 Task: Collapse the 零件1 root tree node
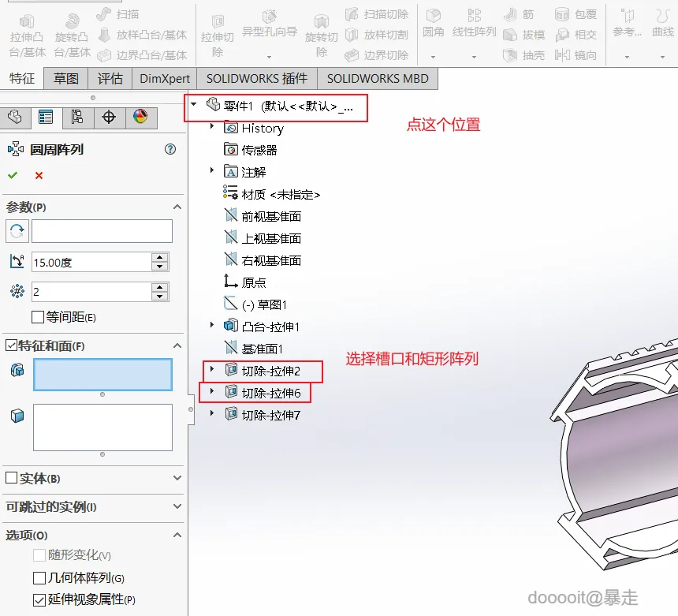(x=194, y=104)
